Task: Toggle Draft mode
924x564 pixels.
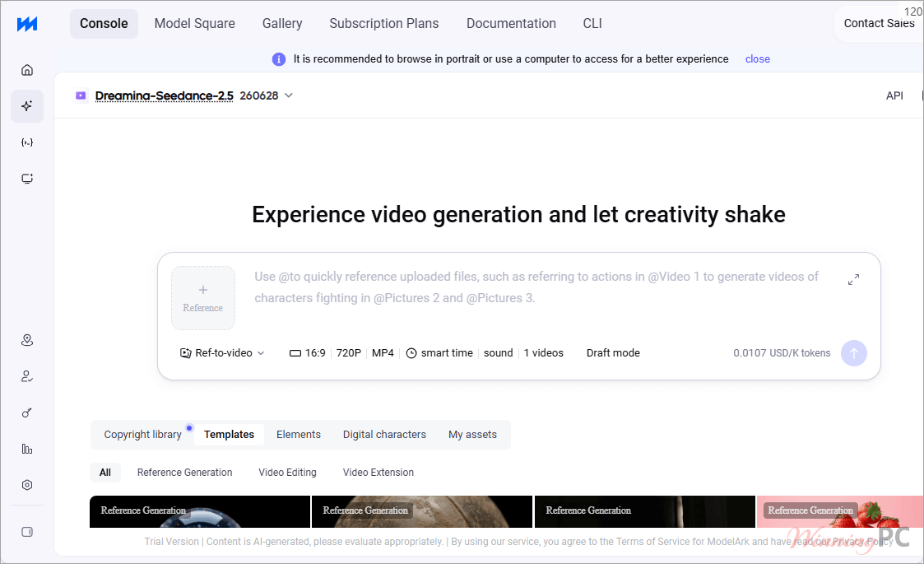Action: [x=613, y=352]
